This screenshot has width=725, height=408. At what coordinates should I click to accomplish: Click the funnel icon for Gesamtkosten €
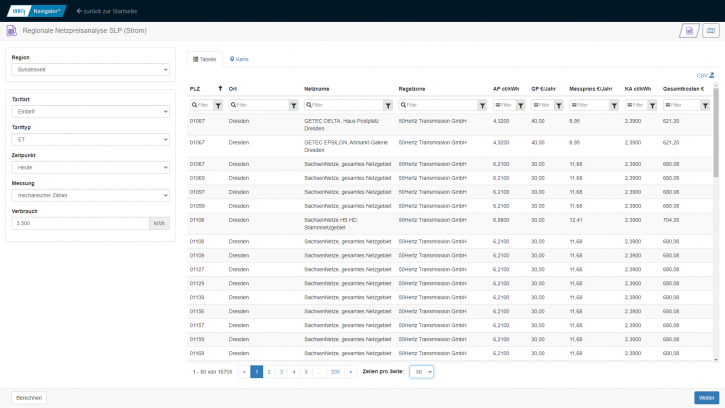(x=707, y=104)
